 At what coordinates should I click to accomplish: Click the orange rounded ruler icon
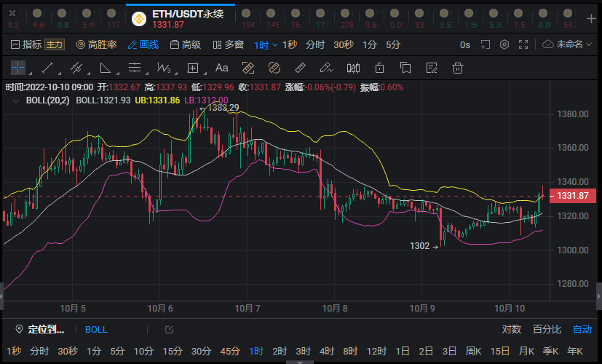(274, 68)
